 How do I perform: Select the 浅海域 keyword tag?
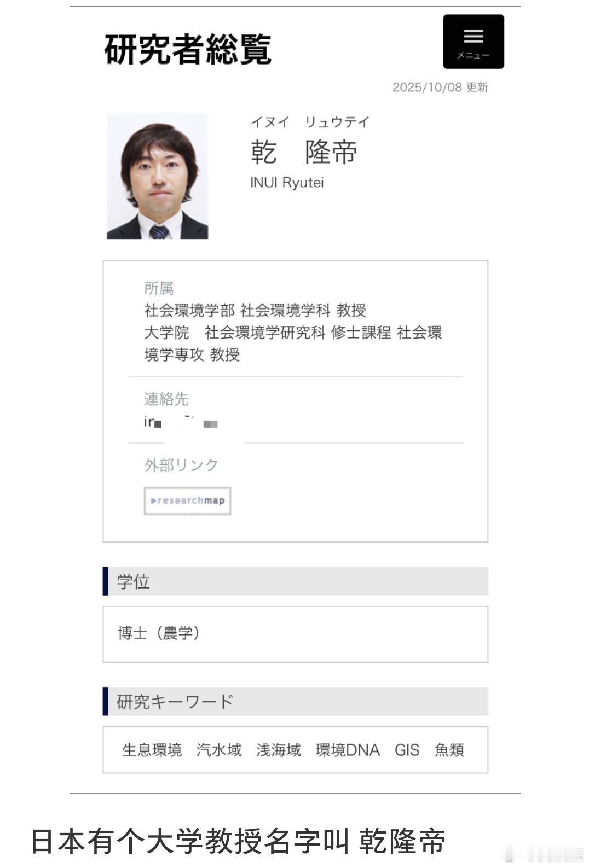click(278, 750)
